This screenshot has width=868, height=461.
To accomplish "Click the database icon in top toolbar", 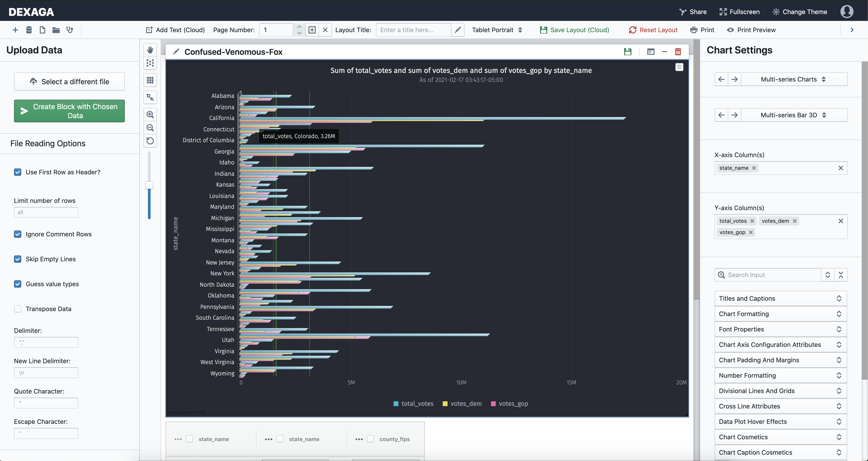I will click(x=29, y=30).
